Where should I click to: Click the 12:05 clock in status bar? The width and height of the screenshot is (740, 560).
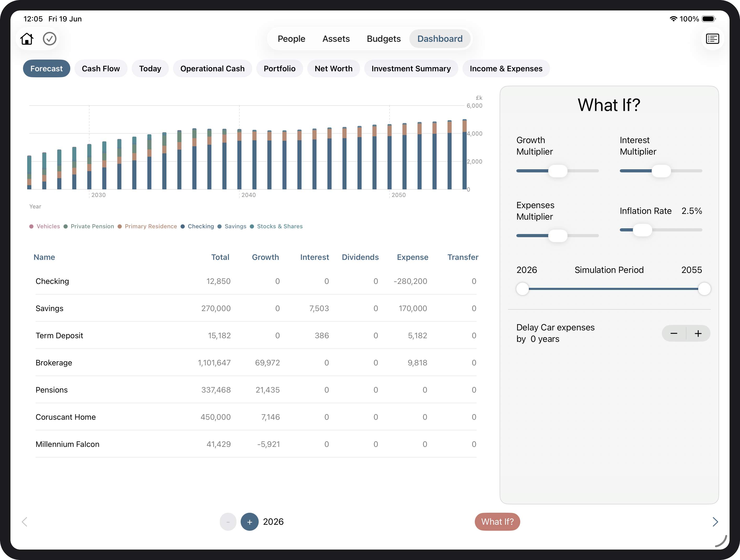(x=33, y=19)
